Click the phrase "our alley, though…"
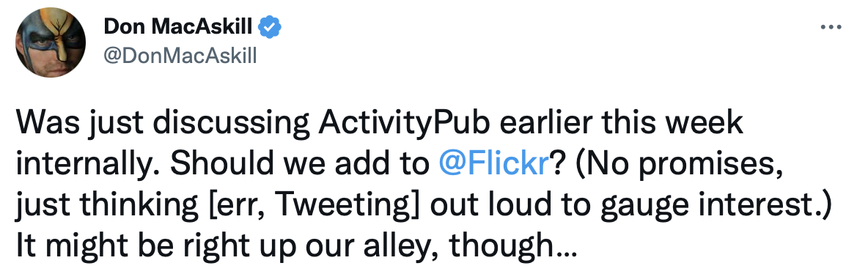The image size is (868, 274). (x=439, y=245)
